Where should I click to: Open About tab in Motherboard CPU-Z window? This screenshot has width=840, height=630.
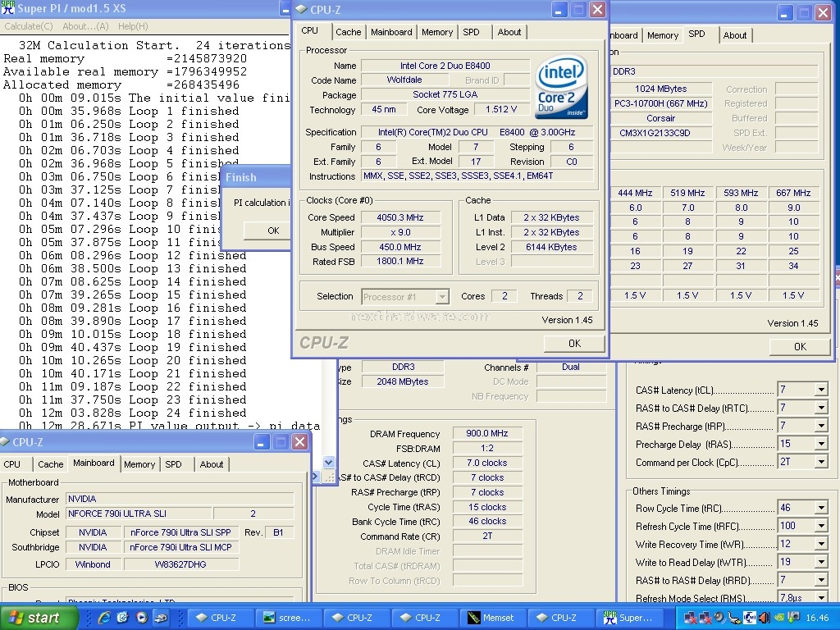click(212, 464)
